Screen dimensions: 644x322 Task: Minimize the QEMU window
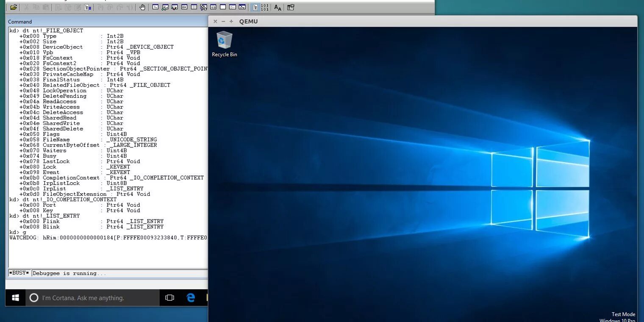tap(223, 21)
